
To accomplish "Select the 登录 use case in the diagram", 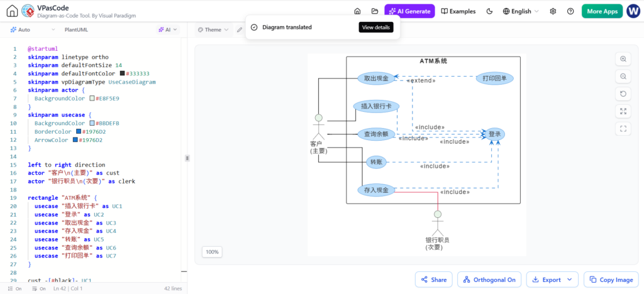I will point(494,134).
